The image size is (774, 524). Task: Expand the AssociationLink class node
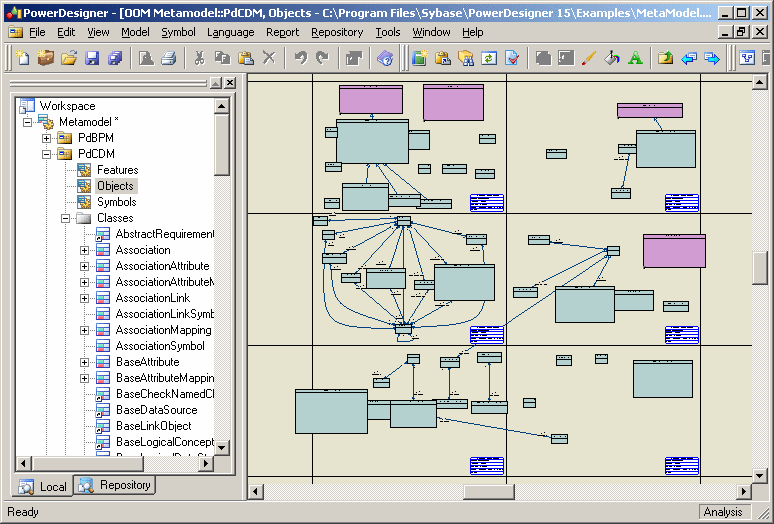coord(84,299)
